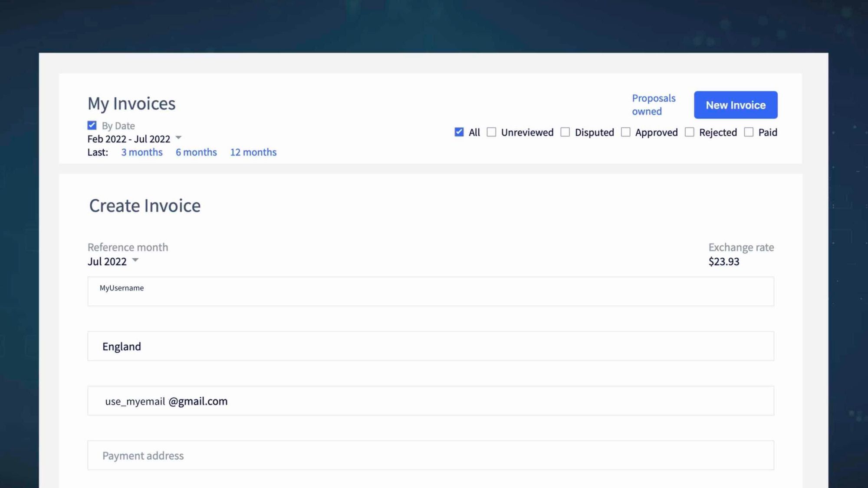Filter invoices to last 12 months
This screenshot has width=868, height=488.
coord(253,152)
